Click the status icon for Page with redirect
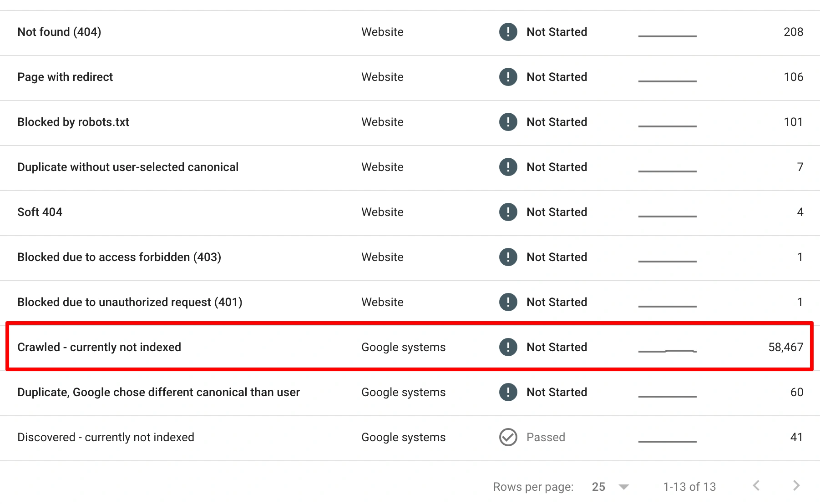 (x=508, y=77)
